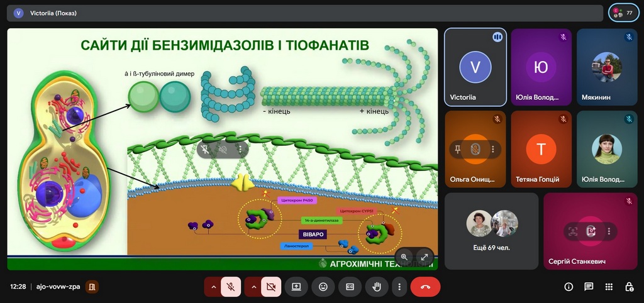Viewport: 644px width, 303px height.
Task: Expand video settings arrow beside the camera
Action: click(x=253, y=287)
